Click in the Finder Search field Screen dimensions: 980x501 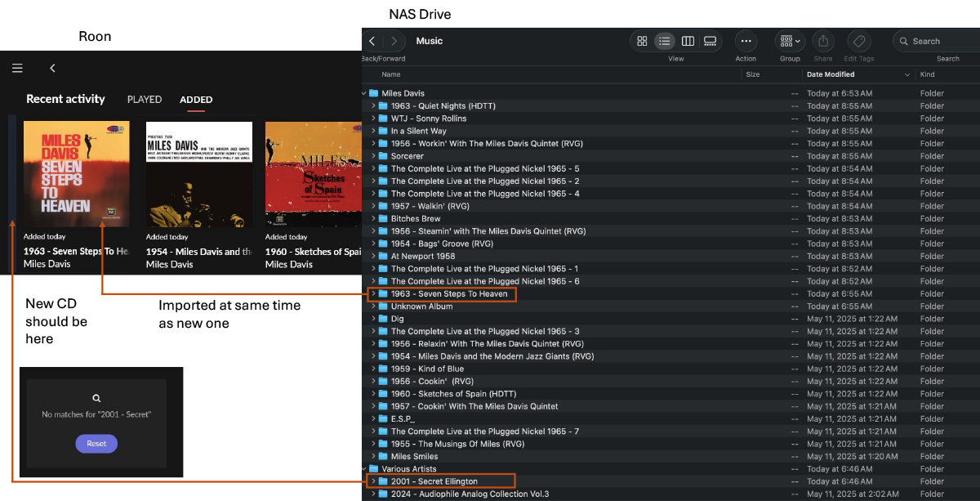click(939, 41)
